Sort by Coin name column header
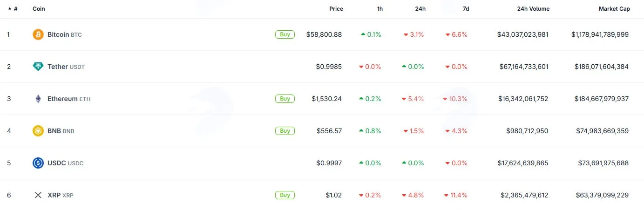Screen dimensions: 644x210 pos(39,9)
